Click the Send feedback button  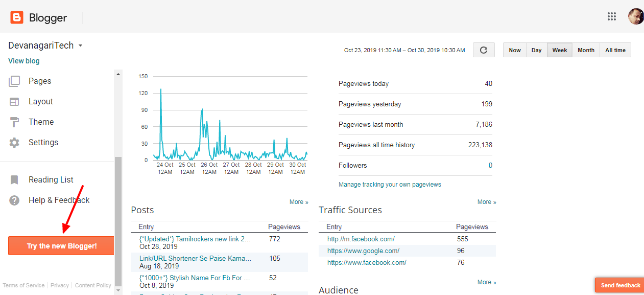coord(619,285)
